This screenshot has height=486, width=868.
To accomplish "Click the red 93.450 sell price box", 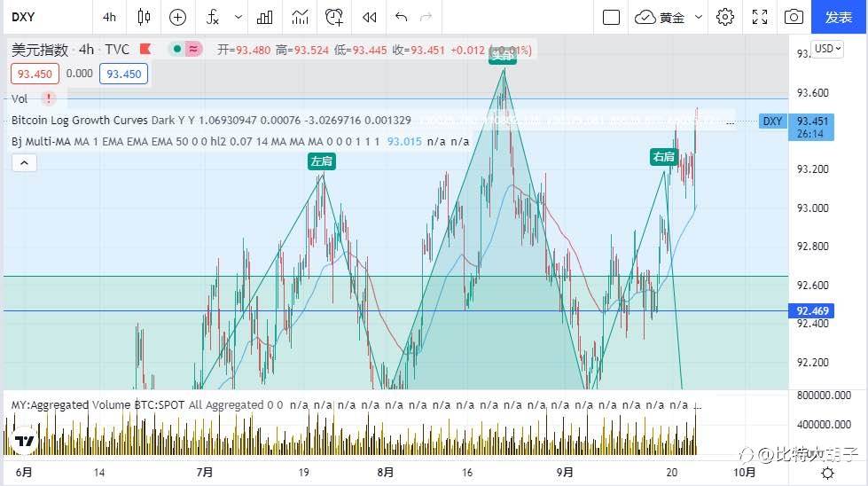I will click(x=35, y=74).
